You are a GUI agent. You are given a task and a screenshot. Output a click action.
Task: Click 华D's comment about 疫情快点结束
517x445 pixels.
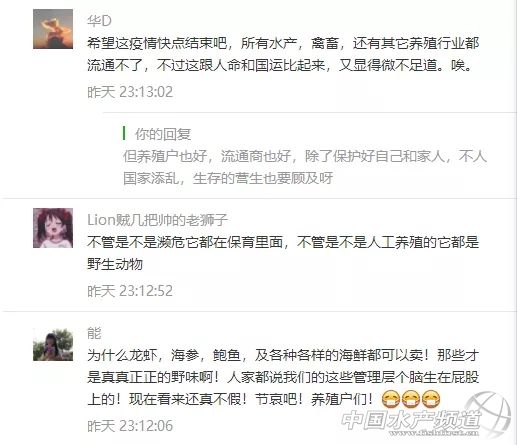coord(283,54)
